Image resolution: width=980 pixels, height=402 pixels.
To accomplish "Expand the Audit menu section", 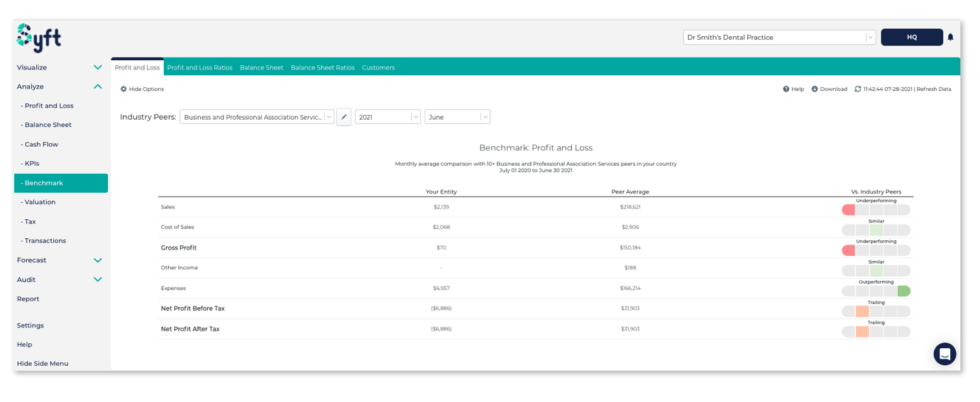I will pyautogui.click(x=60, y=279).
